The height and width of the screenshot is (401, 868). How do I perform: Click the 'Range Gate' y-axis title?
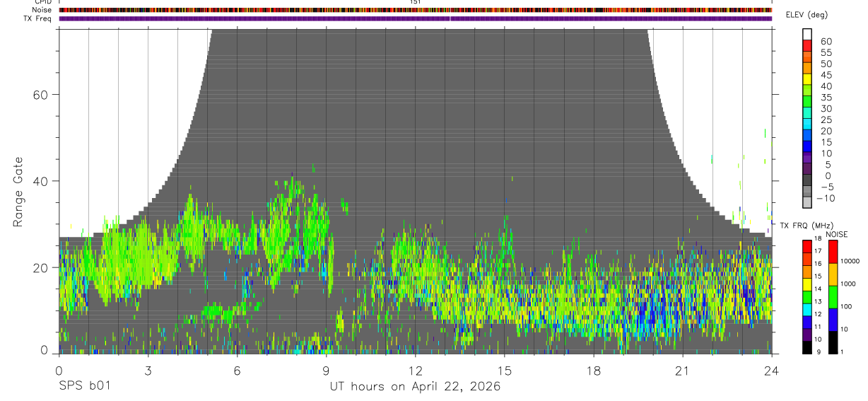tap(18, 191)
